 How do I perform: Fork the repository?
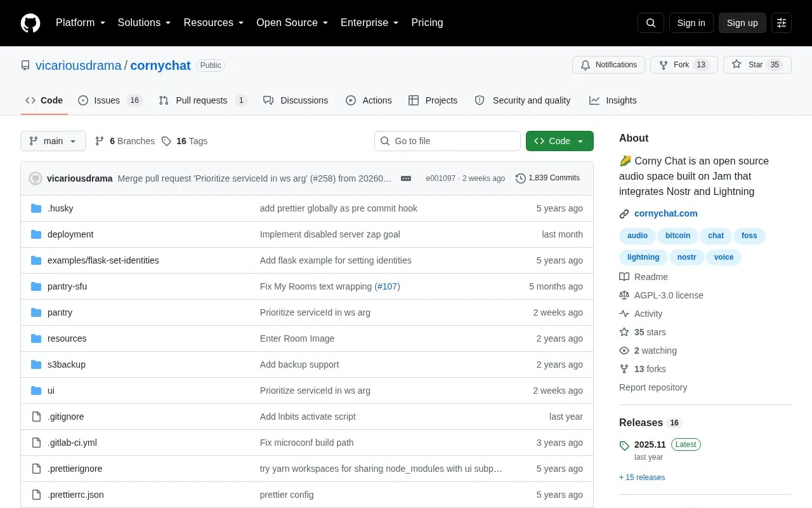click(684, 65)
